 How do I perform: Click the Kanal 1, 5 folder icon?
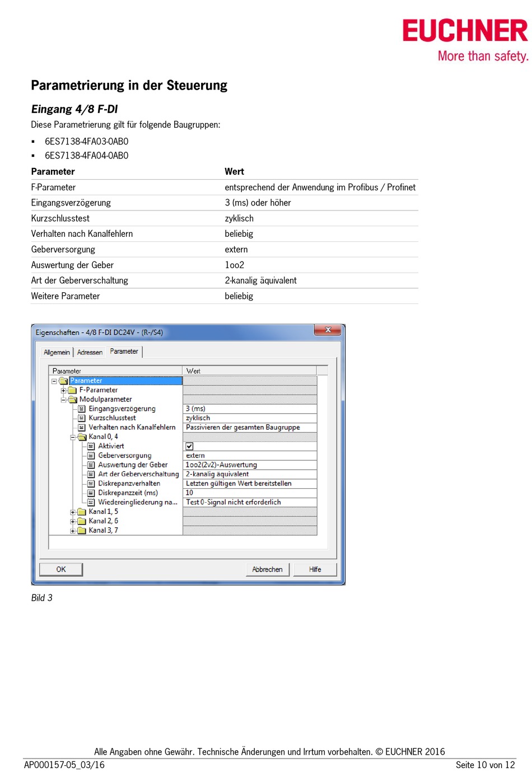[x=82, y=512]
